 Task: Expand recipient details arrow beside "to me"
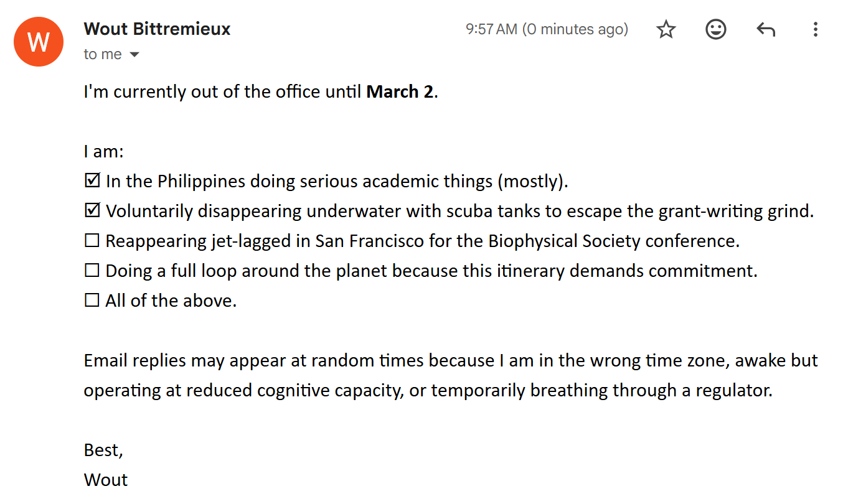(134, 55)
